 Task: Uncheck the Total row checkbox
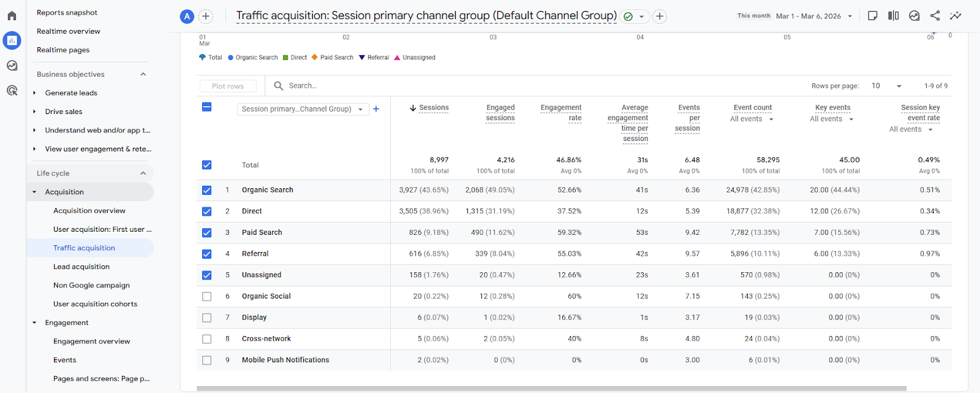coord(207,165)
